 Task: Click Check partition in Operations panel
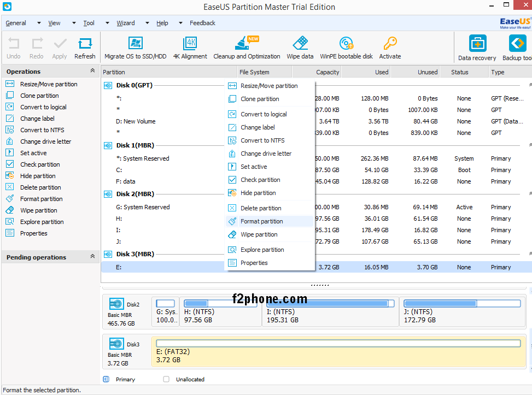[40, 164]
